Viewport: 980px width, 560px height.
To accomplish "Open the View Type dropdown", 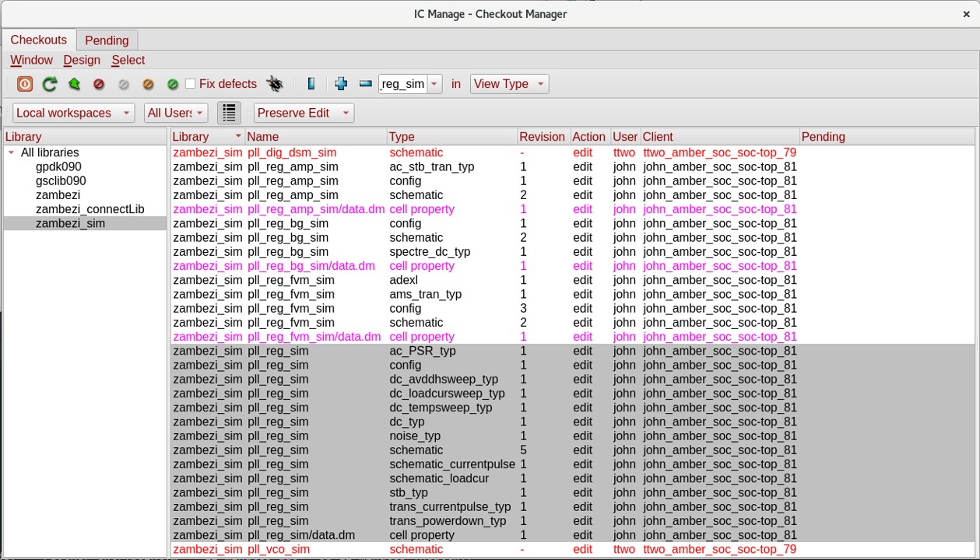I will 509,84.
